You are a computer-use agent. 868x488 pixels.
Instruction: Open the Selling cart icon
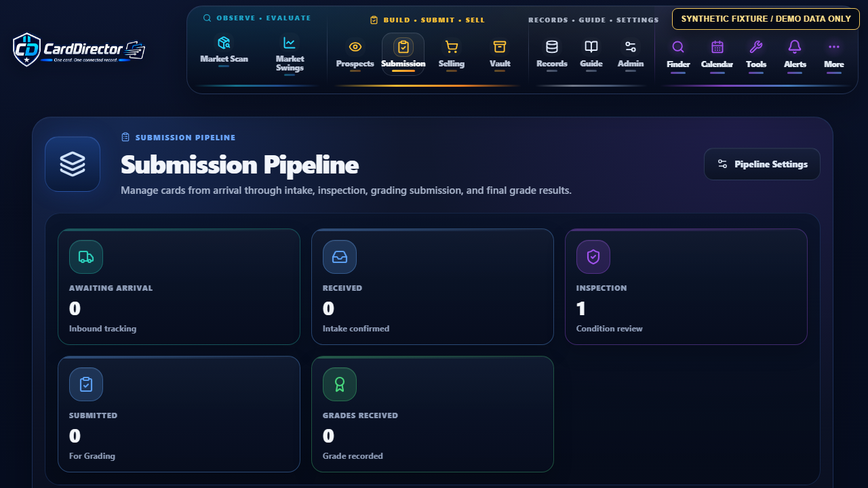(452, 47)
